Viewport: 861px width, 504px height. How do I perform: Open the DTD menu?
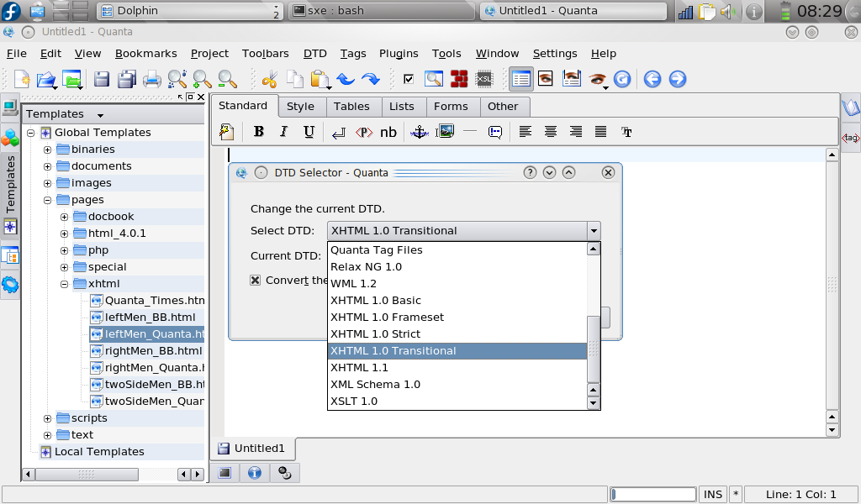click(x=315, y=54)
